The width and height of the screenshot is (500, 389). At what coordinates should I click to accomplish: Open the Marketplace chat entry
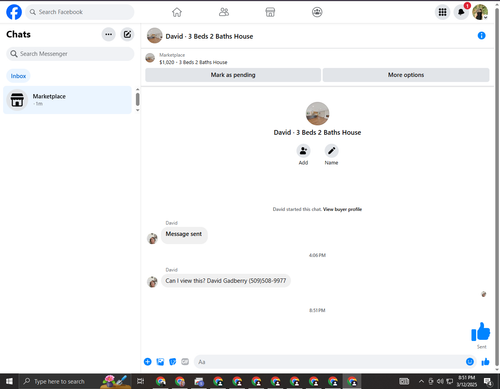[x=67, y=100]
